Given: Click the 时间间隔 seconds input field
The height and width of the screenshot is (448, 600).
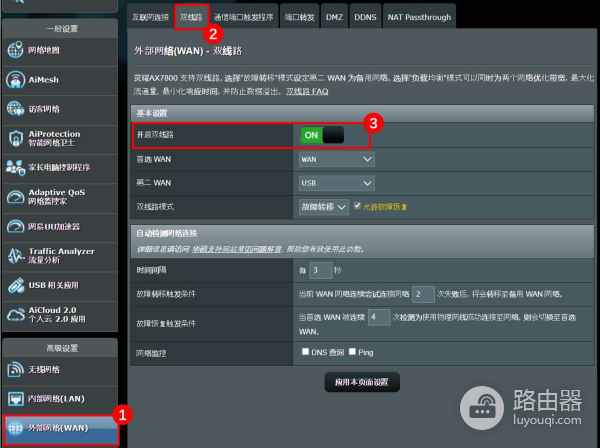Looking at the screenshot, I should (318, 270).
